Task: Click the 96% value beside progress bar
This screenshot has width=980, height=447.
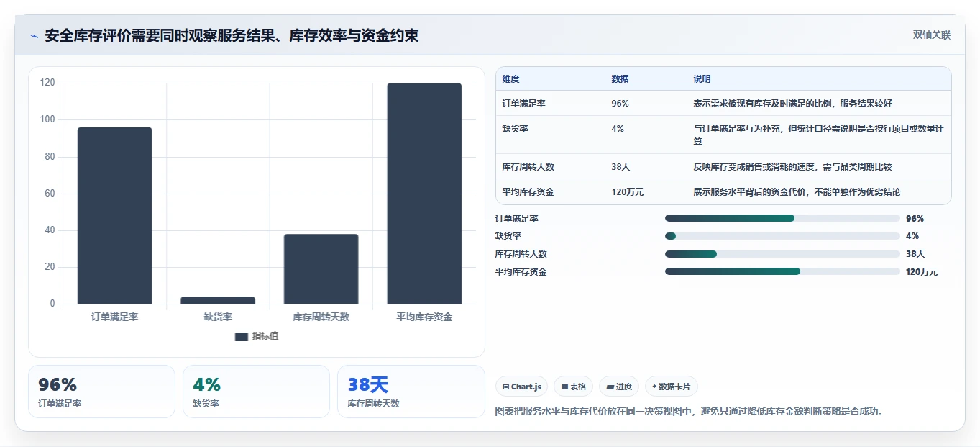Action: [x=915, y=219]
